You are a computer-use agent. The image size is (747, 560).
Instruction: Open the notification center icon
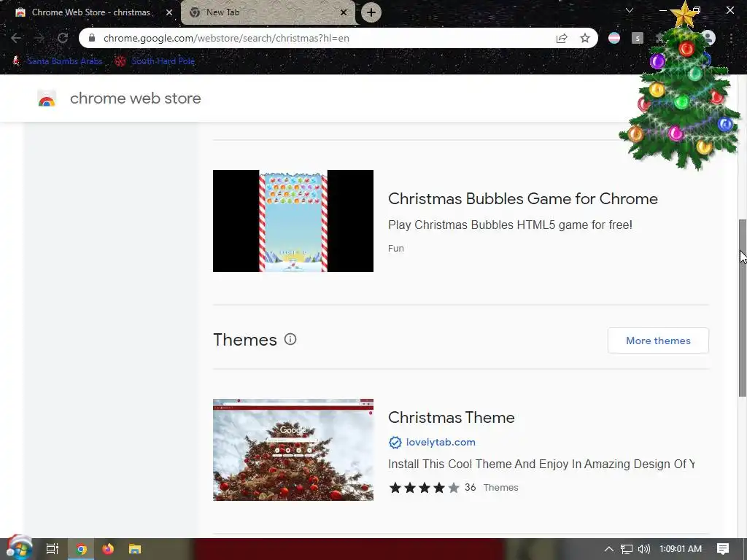[x=723, y=549]
